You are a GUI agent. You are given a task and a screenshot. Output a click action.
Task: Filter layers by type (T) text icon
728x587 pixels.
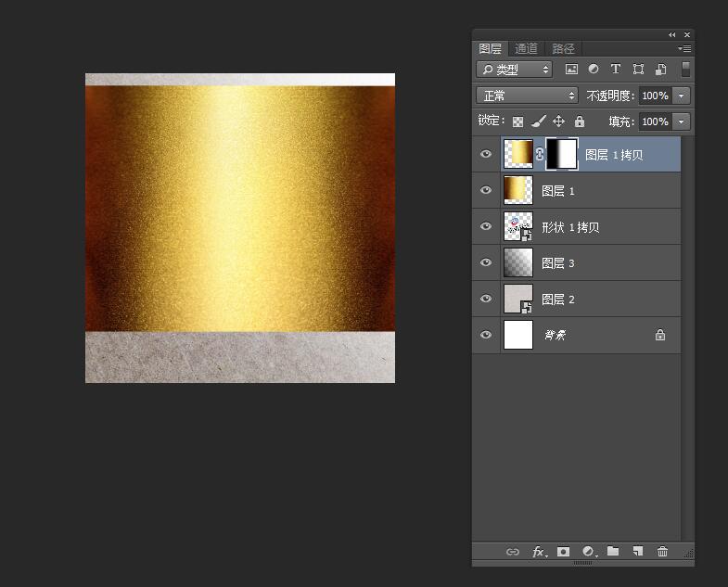[x=616, y=70]
